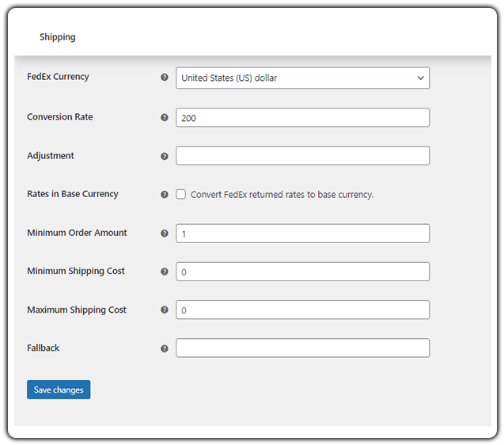Image resolution: width=504 pixels, height=445 pixels.
Task: Click help icon for Rates in Base Currency
Action: click(x=165, y=194)
